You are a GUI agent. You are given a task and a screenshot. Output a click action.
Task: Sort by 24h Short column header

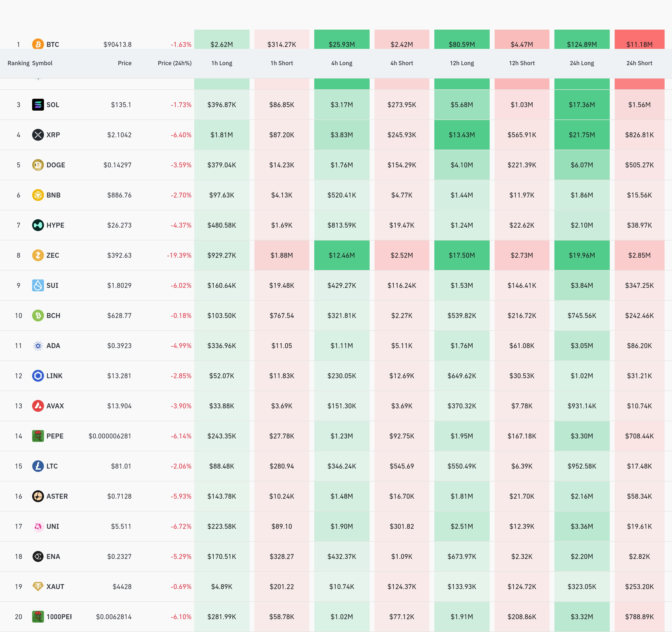(639, 63)
